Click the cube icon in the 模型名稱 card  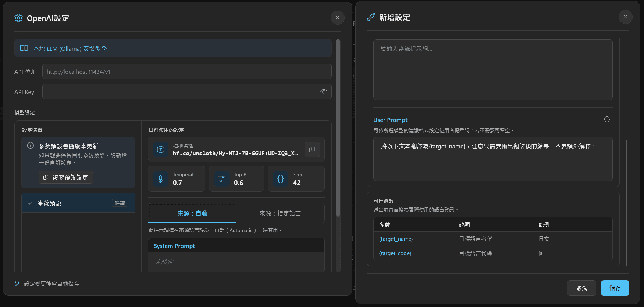coord(160,149)
